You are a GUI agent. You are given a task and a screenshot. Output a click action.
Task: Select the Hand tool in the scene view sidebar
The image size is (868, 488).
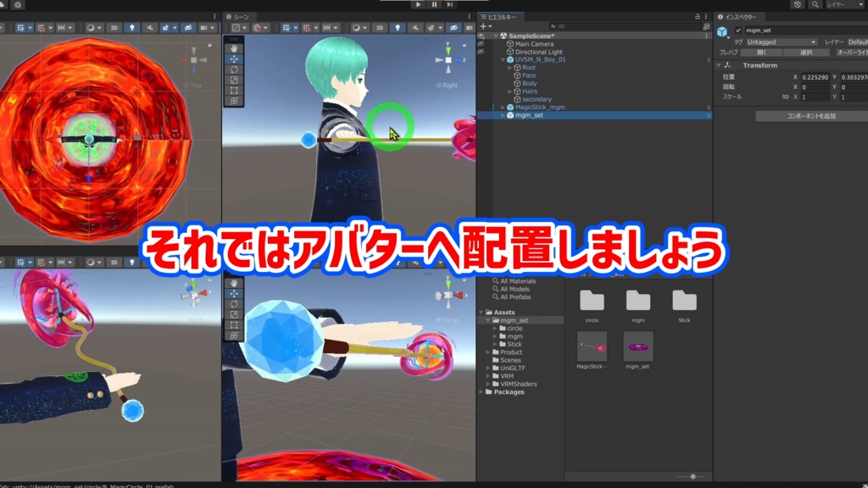tap(234, 48)
